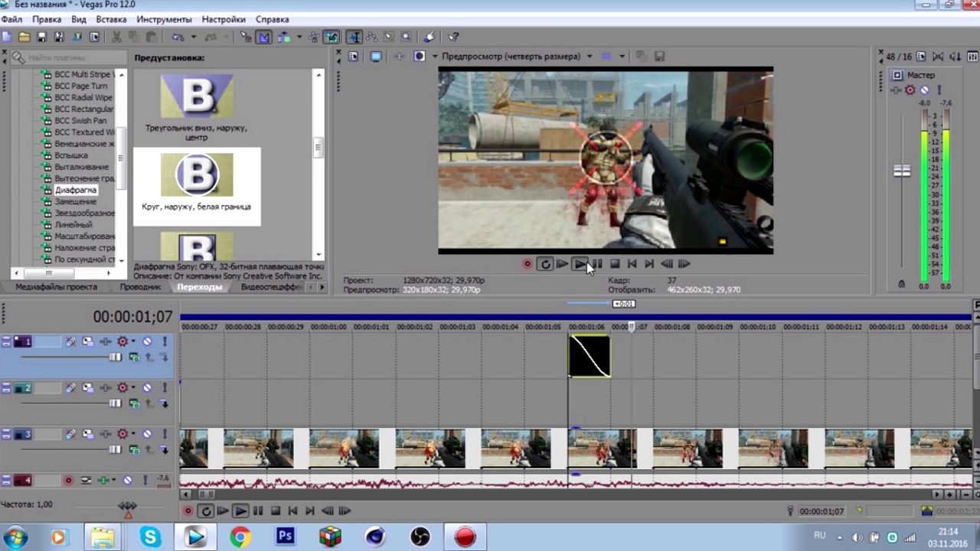Click preview Go to End button
Image resolution: width=980 pixels, height=551 pixels.
[x=649, y=264]
